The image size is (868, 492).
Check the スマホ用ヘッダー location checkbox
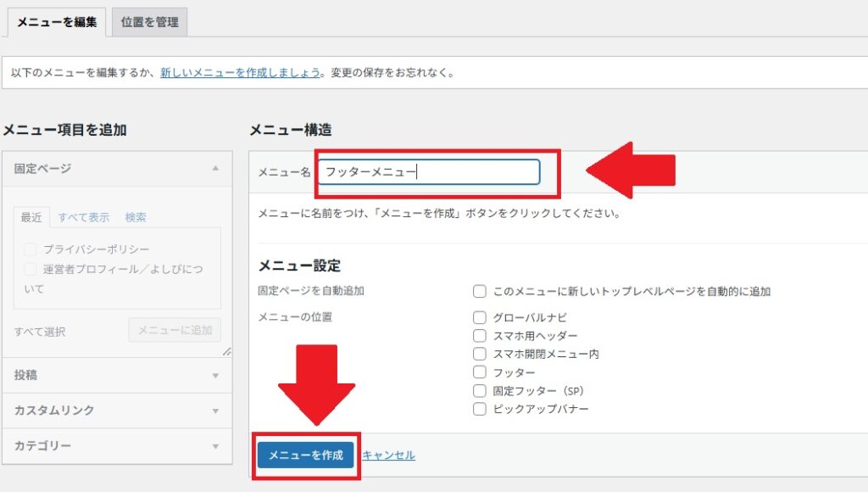[480, 336]
